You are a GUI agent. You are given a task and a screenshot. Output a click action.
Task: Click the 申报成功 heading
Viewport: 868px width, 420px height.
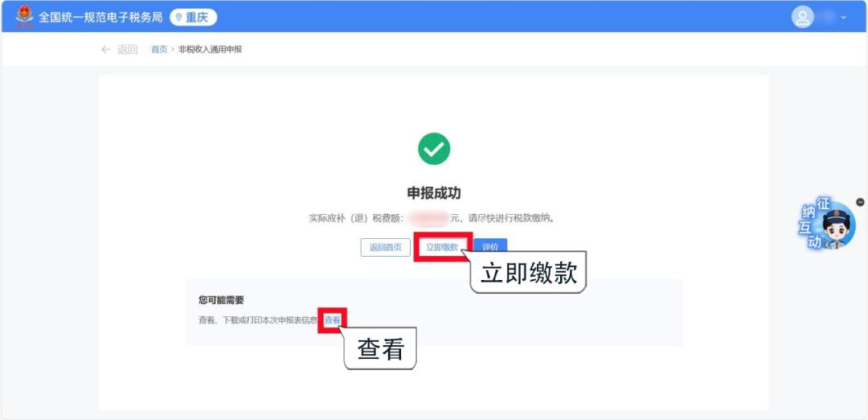[x=434, y=193]
